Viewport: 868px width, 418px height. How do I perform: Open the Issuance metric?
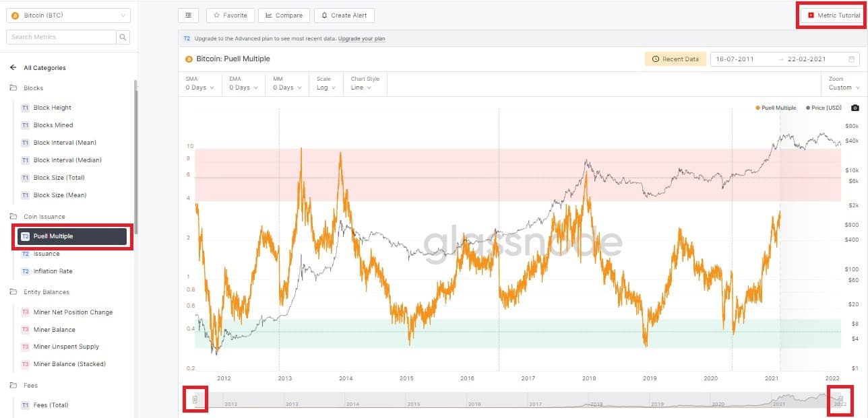46,254
